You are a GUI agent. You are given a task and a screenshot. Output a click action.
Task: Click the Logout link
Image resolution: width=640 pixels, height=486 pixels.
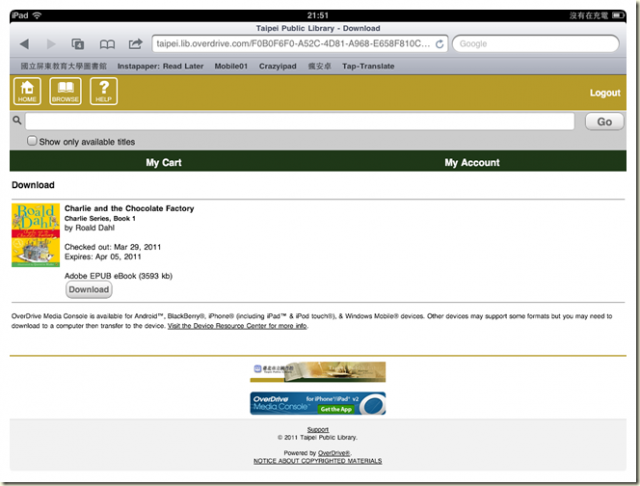(x=605, y=93)
